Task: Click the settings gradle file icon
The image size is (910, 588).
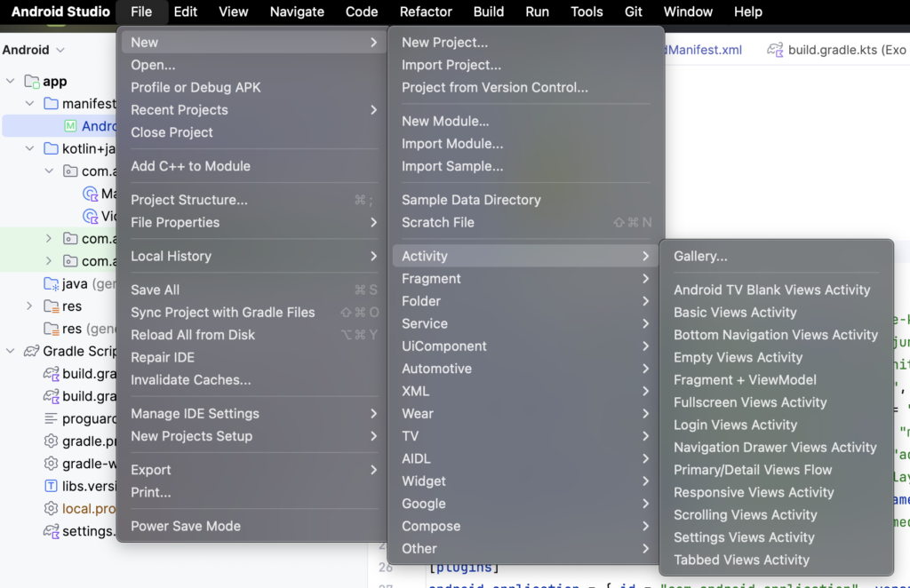Action: point(51,531)
